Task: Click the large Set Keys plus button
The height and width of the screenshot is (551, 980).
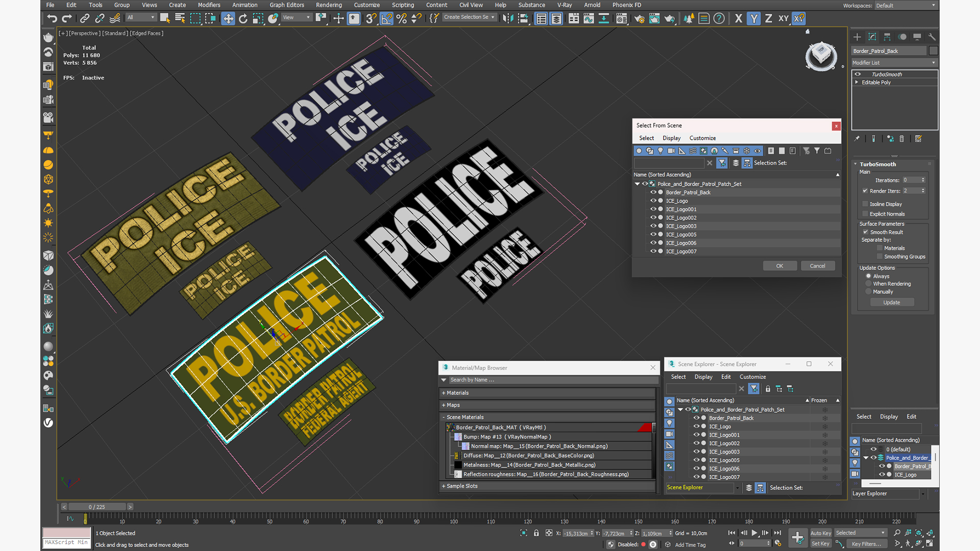Action: click(x=797, y=537)
